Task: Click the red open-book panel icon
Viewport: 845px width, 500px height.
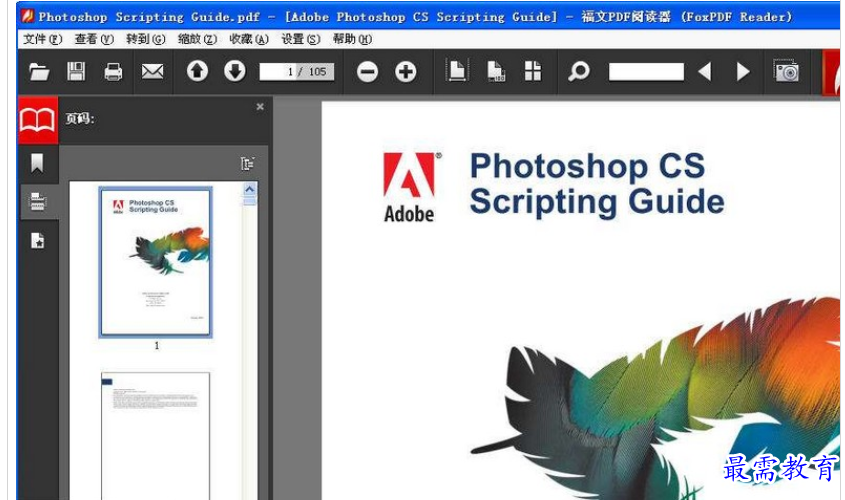Action: (38, 120)
